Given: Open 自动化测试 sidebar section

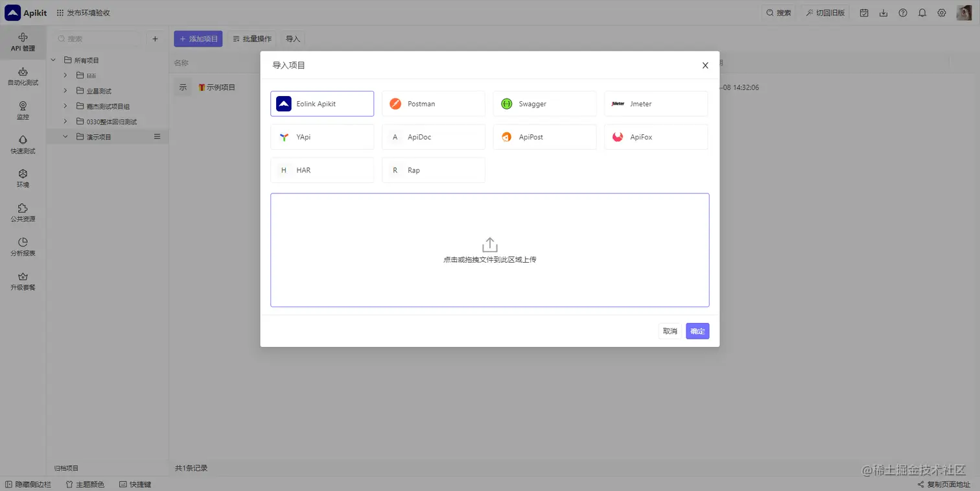Looking at the screenshot, I should [23, 77].
